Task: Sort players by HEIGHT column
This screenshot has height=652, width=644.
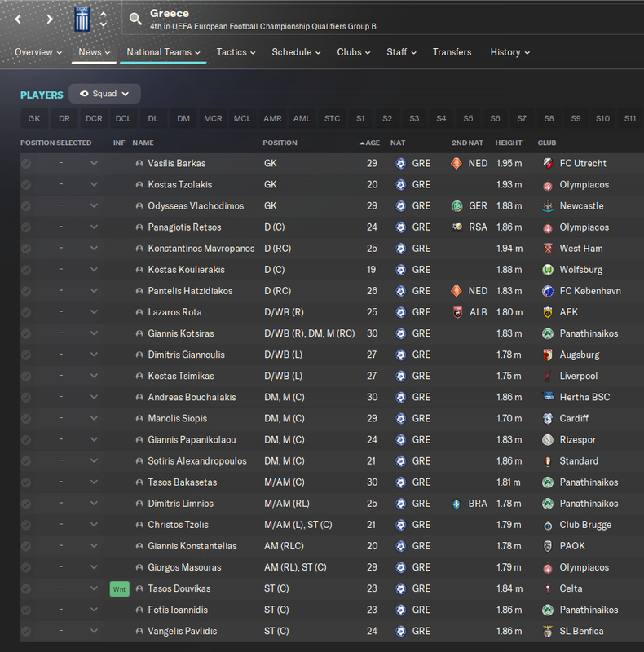Action: (x=509, y=143)
